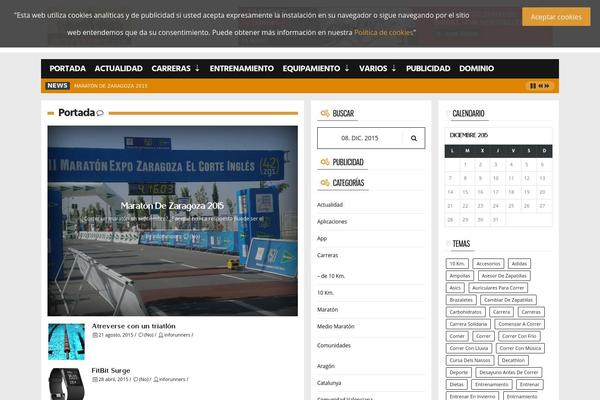Open the Maratón category
The image size is (600, 400).
(327, 310)
